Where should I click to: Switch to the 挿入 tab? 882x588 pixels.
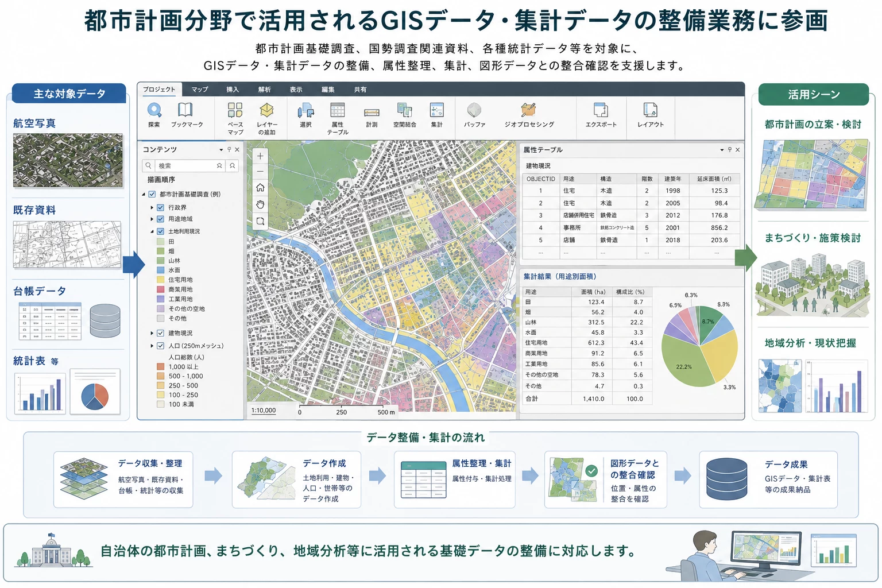[232, 90]
